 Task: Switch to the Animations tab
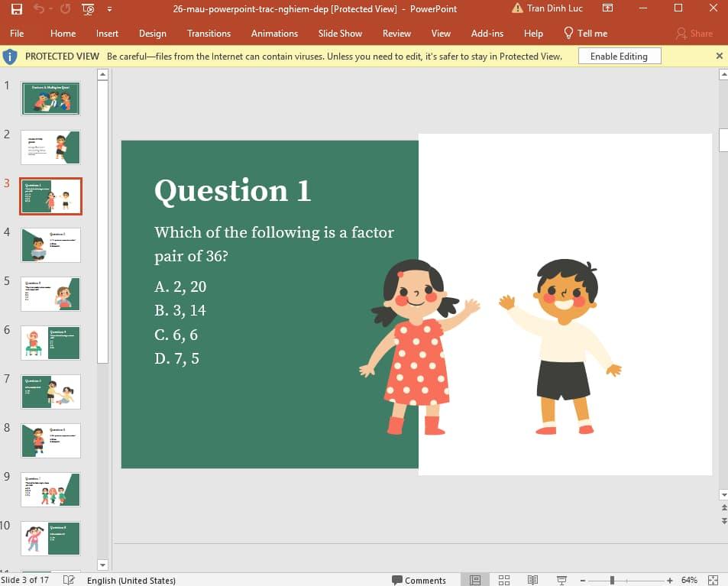click(274, 34)
